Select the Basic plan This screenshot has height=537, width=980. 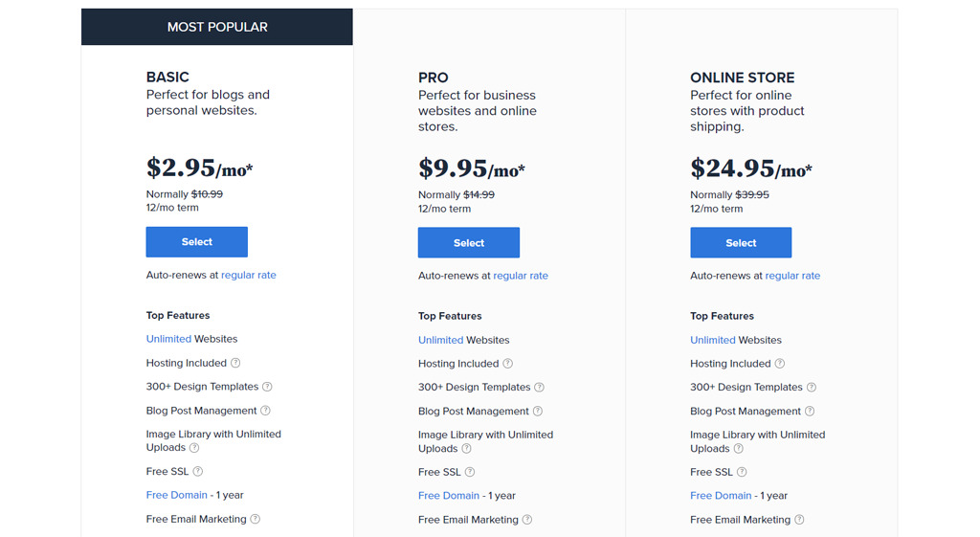[197, 242]
